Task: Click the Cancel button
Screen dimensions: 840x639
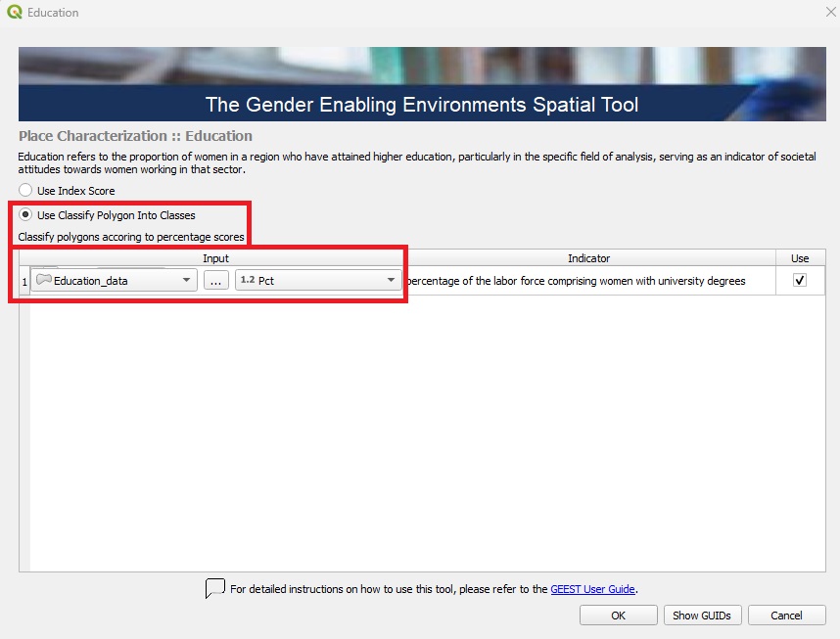Action: click(786, 616)
